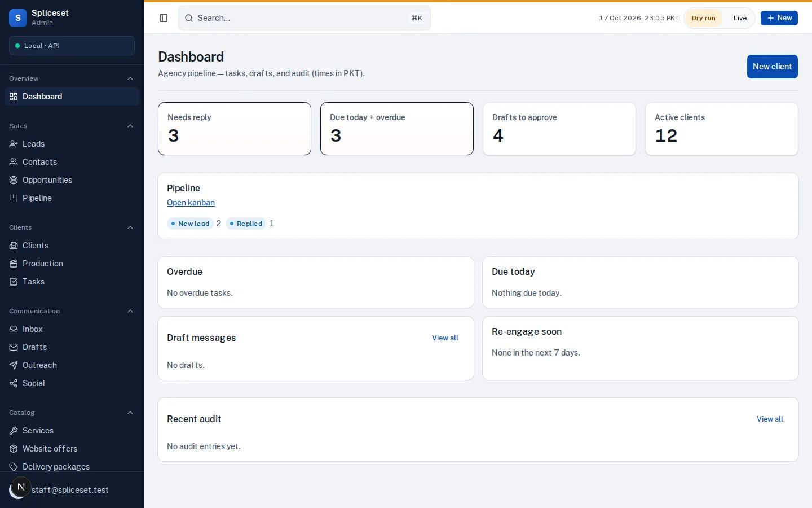Collapse the Catalog section
The image size is (812, 508).
point(130,413)
